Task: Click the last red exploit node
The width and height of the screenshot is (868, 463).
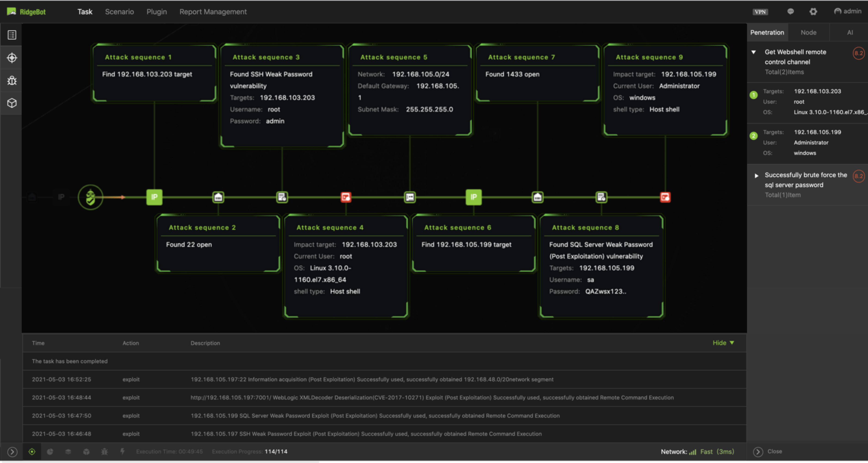Action: (x=665, y=197)
